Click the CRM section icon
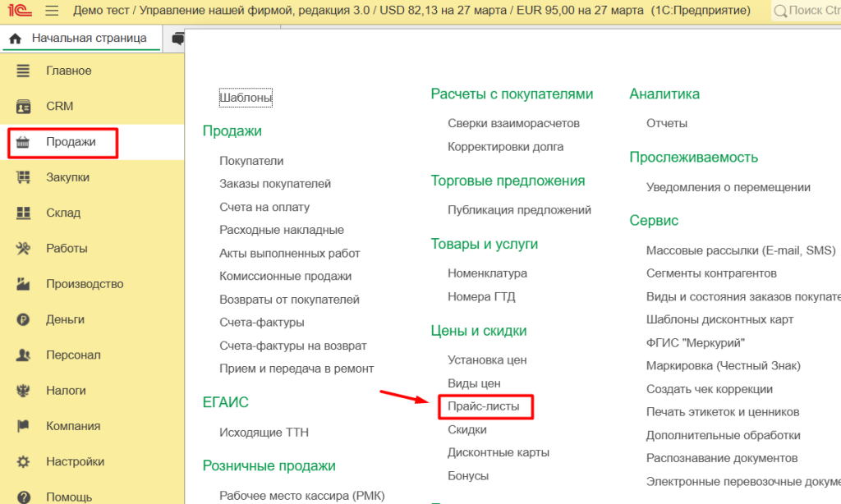This screenshot has height=504, width=841. click(x=24, y=107)
